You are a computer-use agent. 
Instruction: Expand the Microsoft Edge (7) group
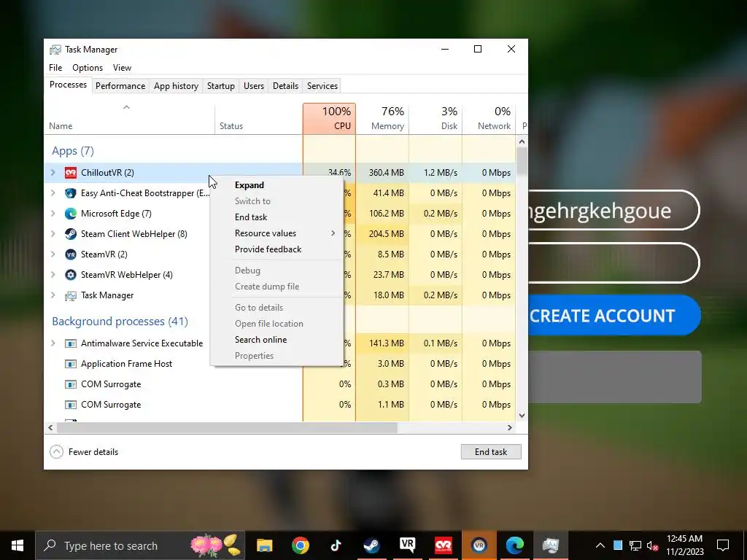coord(53,214)
